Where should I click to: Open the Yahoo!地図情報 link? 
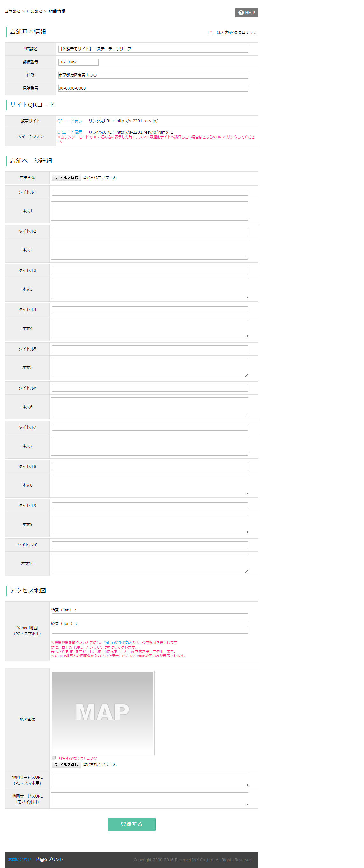click(117, 643)
